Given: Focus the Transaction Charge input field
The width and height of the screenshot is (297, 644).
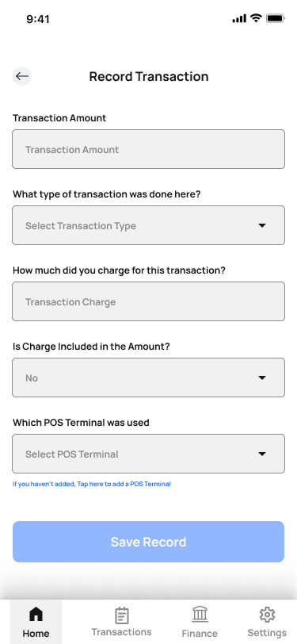Looking at the screenshot, I should click(x=149, y=301).
